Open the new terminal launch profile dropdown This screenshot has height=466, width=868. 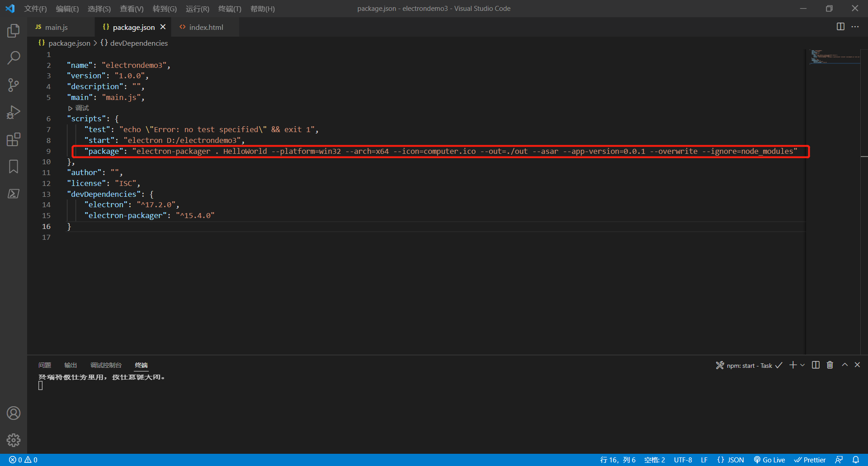[x=802, y=365]
